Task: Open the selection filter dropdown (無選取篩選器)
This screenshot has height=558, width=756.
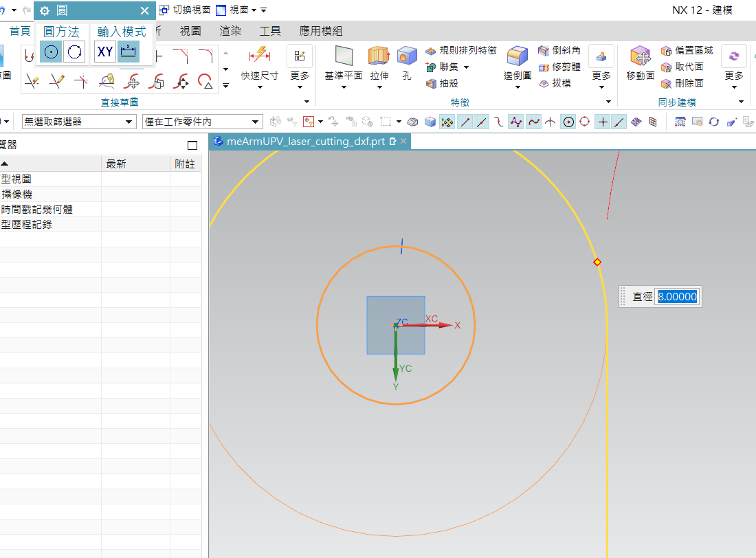Action: click(x=78, y=122)
